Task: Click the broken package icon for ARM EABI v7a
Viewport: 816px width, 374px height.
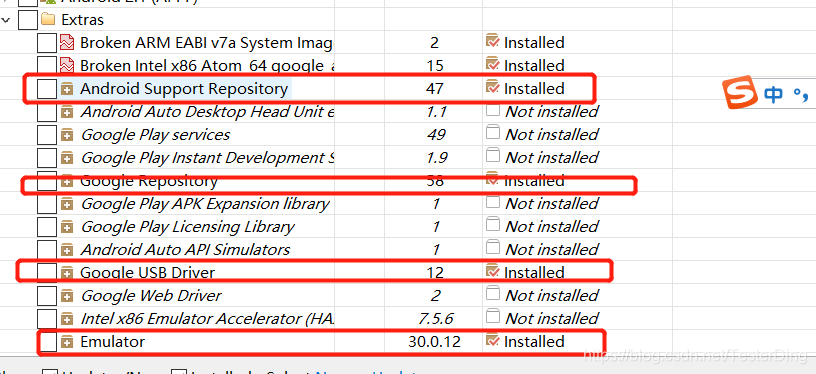Action: (67, 42)
